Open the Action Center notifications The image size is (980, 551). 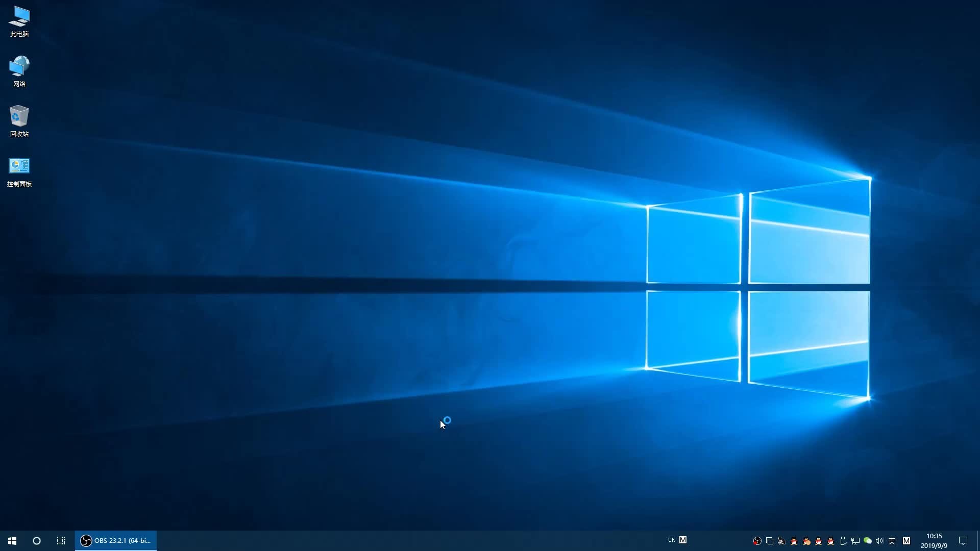pyautogui.click(x=963, y=541)
